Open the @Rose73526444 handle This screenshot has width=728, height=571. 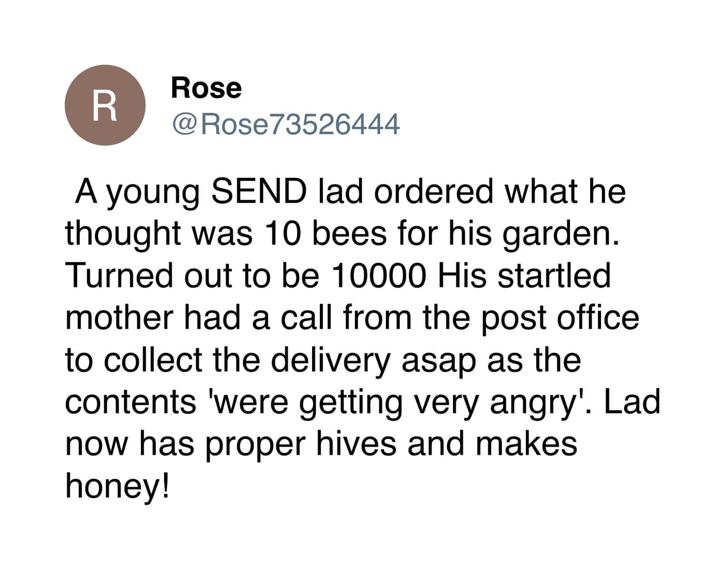coord(285,125)
